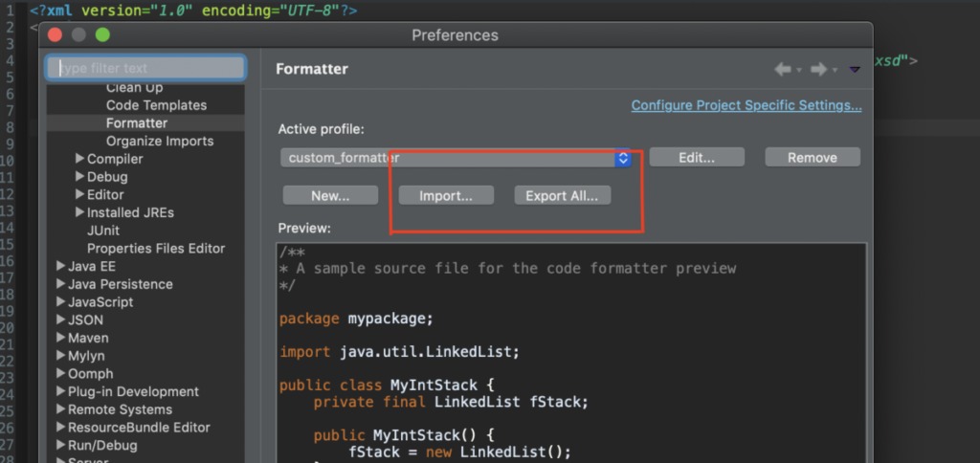This screenshot has height=463, width=980.
Task: Select the JavaScript label in the tree
Action: [100, 301]
